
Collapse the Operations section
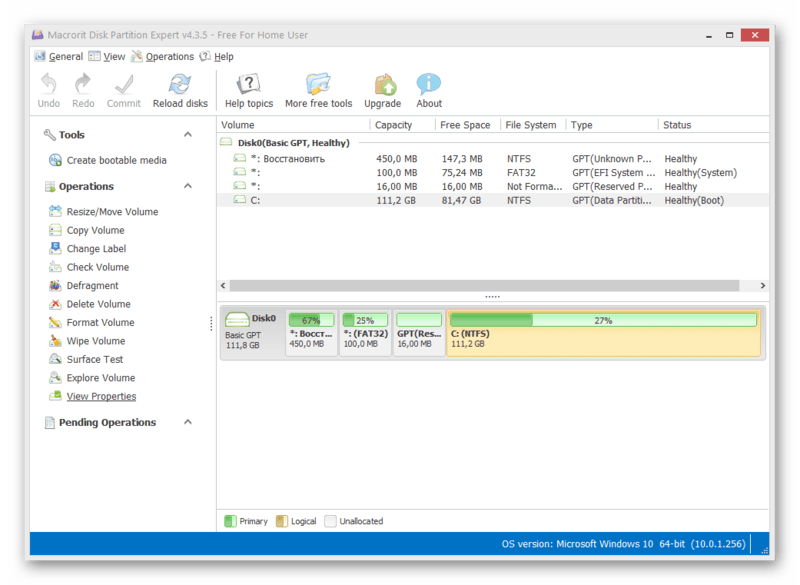point(187,187)
